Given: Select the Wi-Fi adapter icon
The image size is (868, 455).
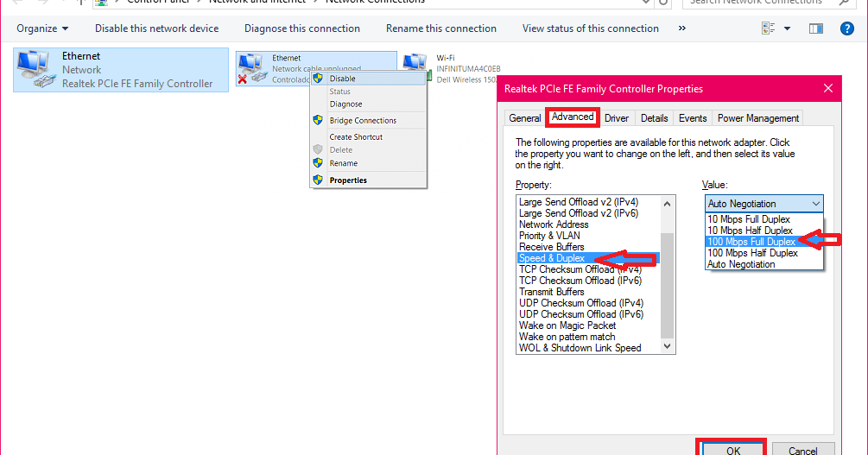Looking at the screenshot, I should (415, 67).
